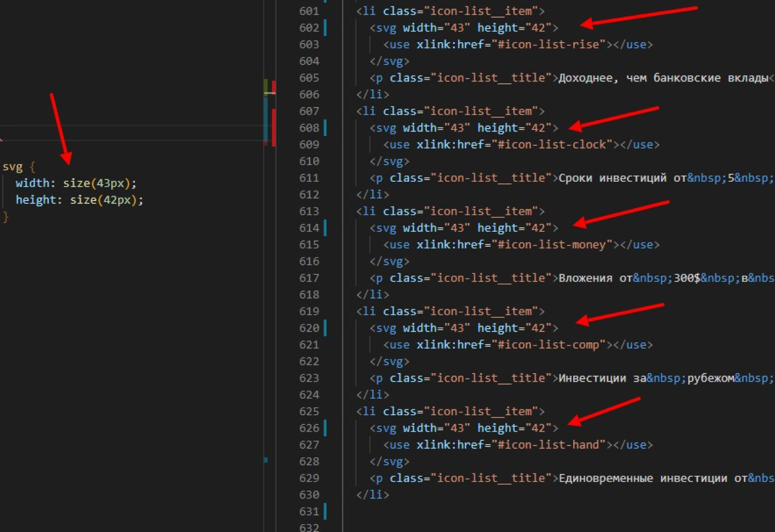This screenshot has width=775, height=532.
Task: Click the svg tag code on line 608
Action: [464, 128]
